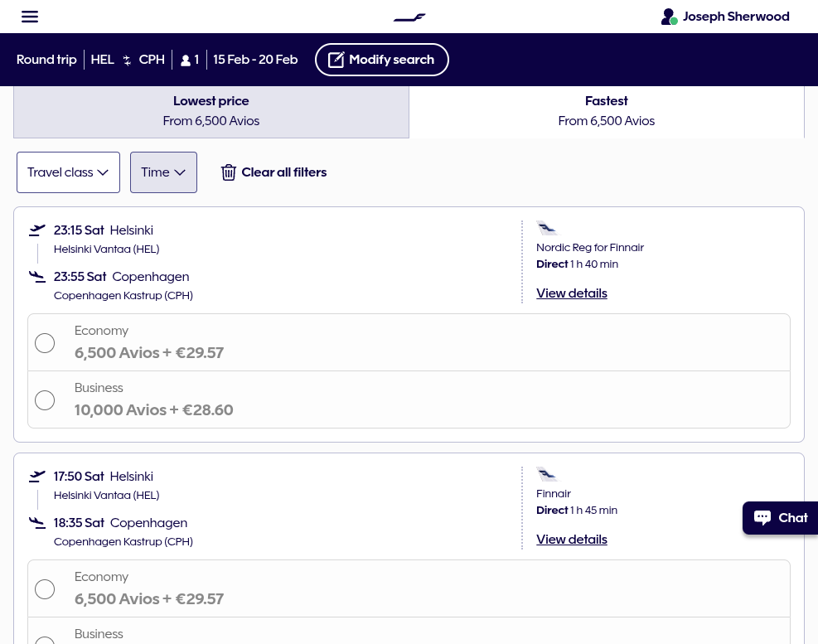Viewport: 818px width, 644px height.
Task: Click the 'HEL' origin code in the search bar
Action: 102,60
